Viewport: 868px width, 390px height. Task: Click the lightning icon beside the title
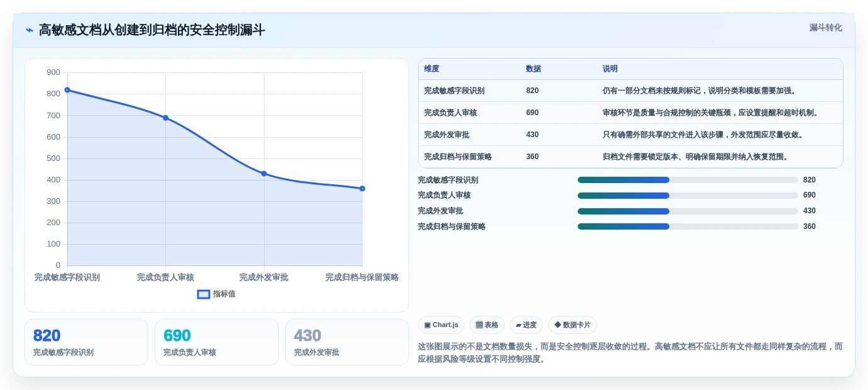[x=29, y=30]
